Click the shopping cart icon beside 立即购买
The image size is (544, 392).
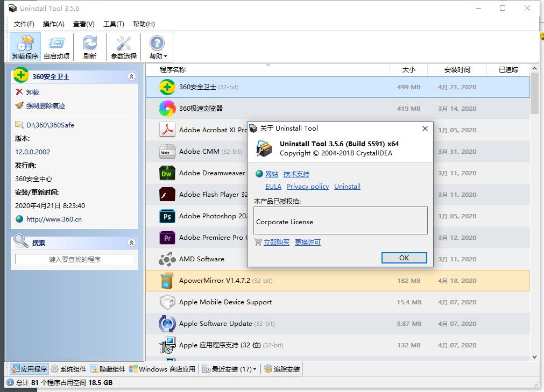[x=258, y=242]
